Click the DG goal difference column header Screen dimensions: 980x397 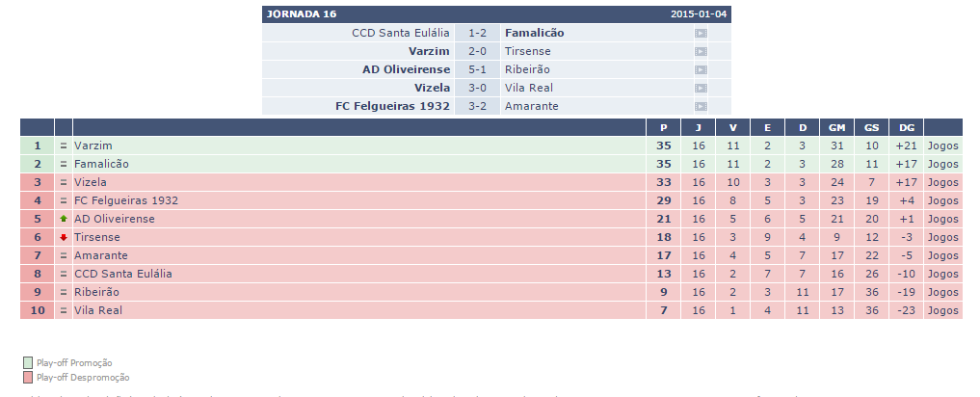point(905,128)
